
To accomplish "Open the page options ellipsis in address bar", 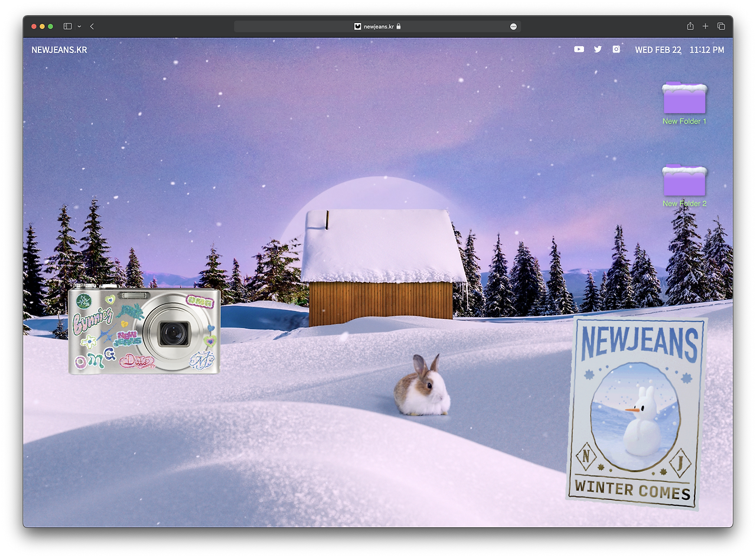I will click(x=513, y=27).
